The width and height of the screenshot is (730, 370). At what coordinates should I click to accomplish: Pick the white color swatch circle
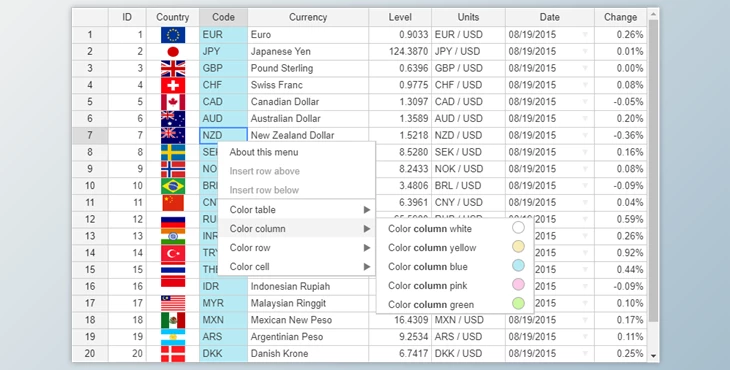(518, 228)
